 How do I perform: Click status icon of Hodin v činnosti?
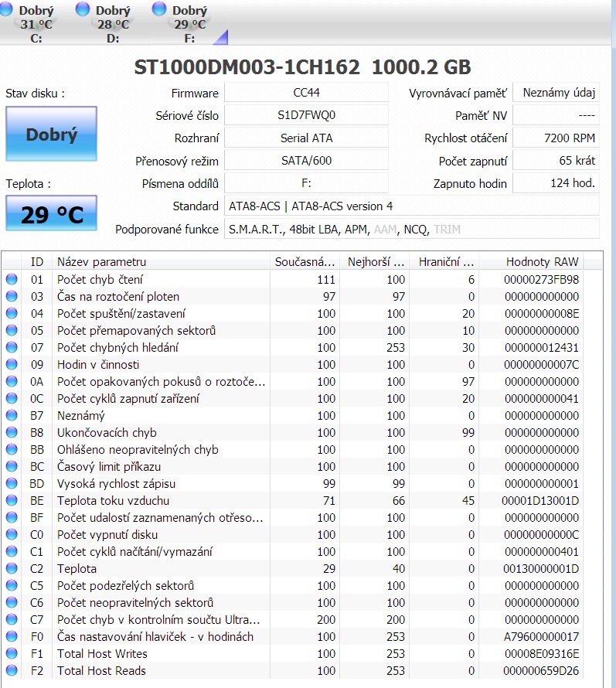click(12, 364)
